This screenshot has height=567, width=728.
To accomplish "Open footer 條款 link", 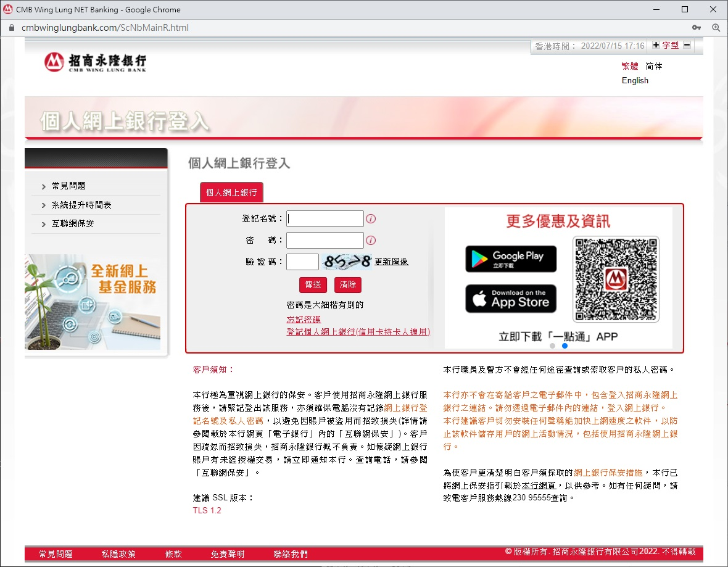I will point(173,554).
